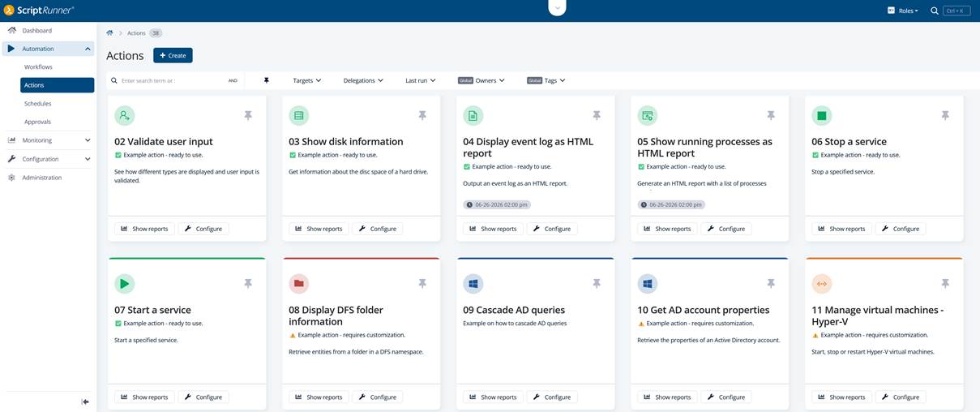Screen dimensions: 980x412
Task: Show reports for 06 Stop a service
Action: (x=841, y=229)
